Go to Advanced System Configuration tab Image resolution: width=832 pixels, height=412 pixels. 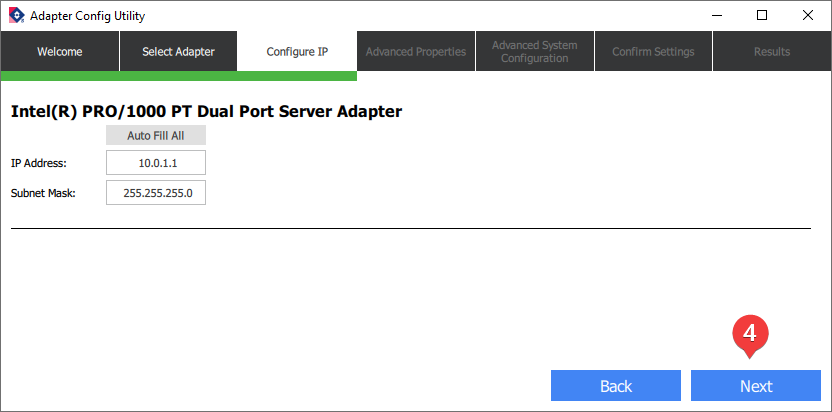tap(535, 52)
